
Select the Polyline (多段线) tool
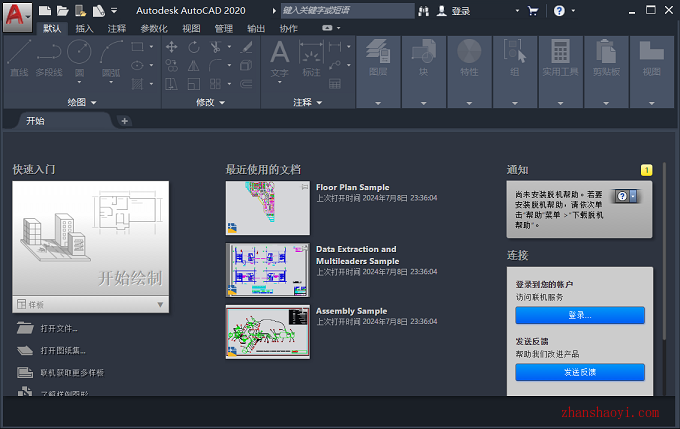(49, 59)
